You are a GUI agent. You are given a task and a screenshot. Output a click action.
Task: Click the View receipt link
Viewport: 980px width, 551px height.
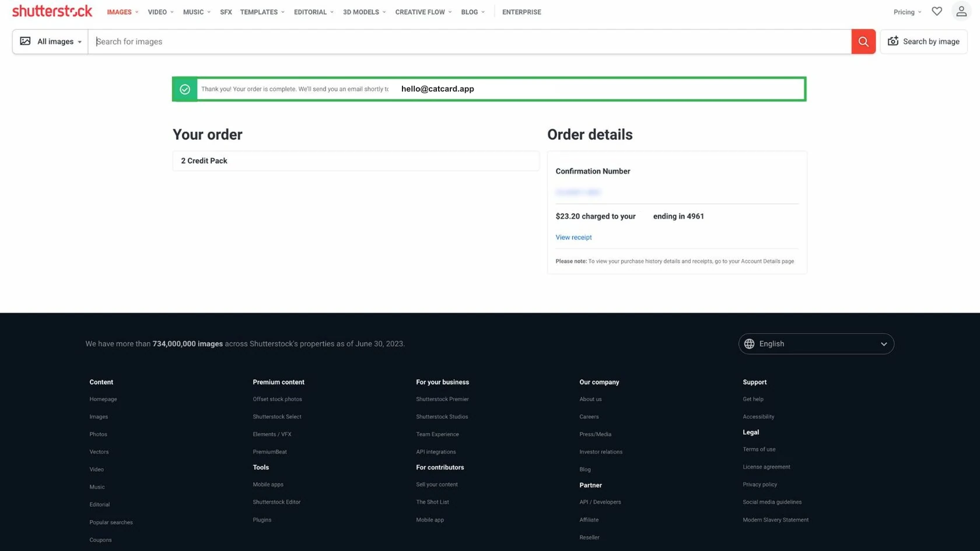coord(573,237)
